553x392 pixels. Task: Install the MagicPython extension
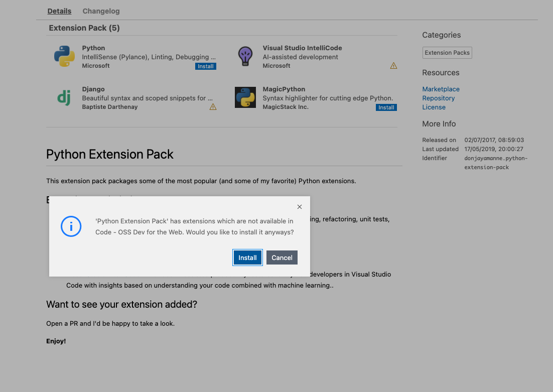386,107
